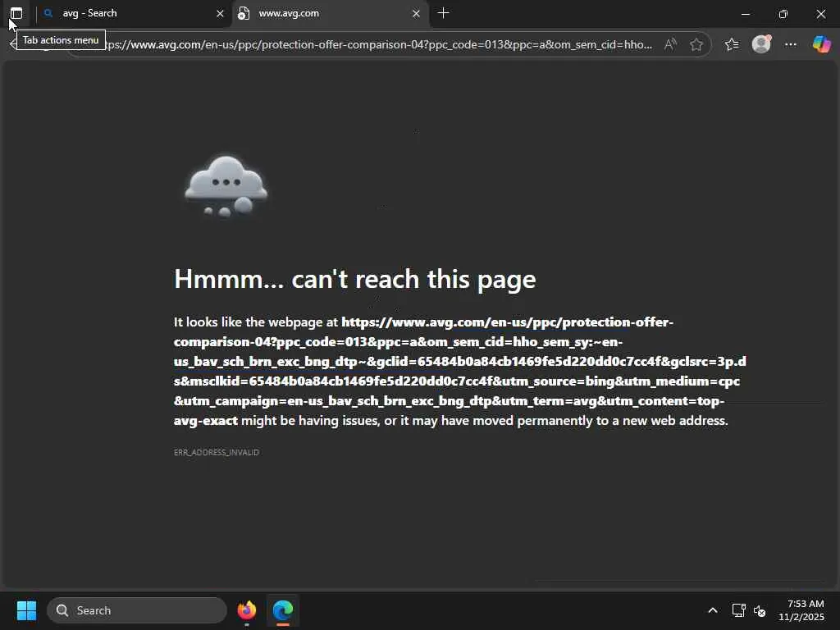Open the Windows Start menu
This screenshot has height=630, width=840.
click(x=26, y=610)
